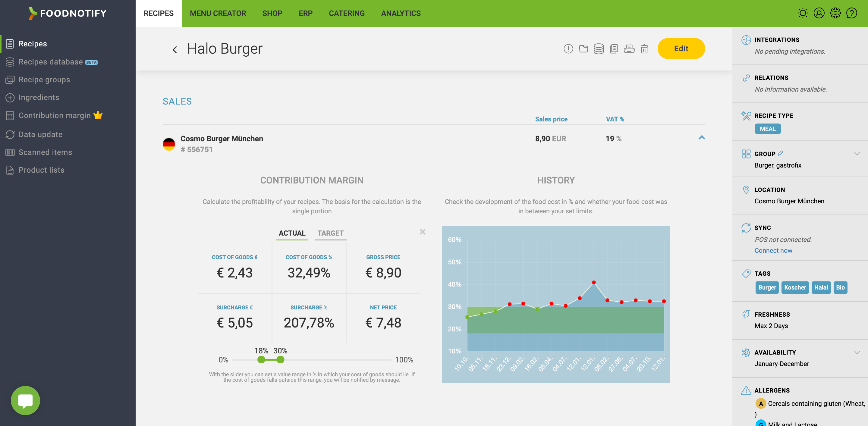Image resolution: width=868 pixels, height=426 pixels.
Task: Remove the Koscher tag
Action: (795, 287)
